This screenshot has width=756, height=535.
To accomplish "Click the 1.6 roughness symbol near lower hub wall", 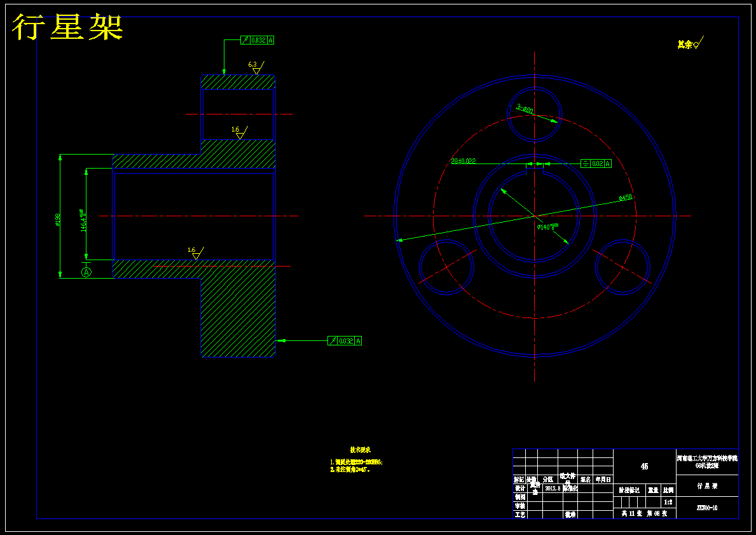I will pos(196,253).
